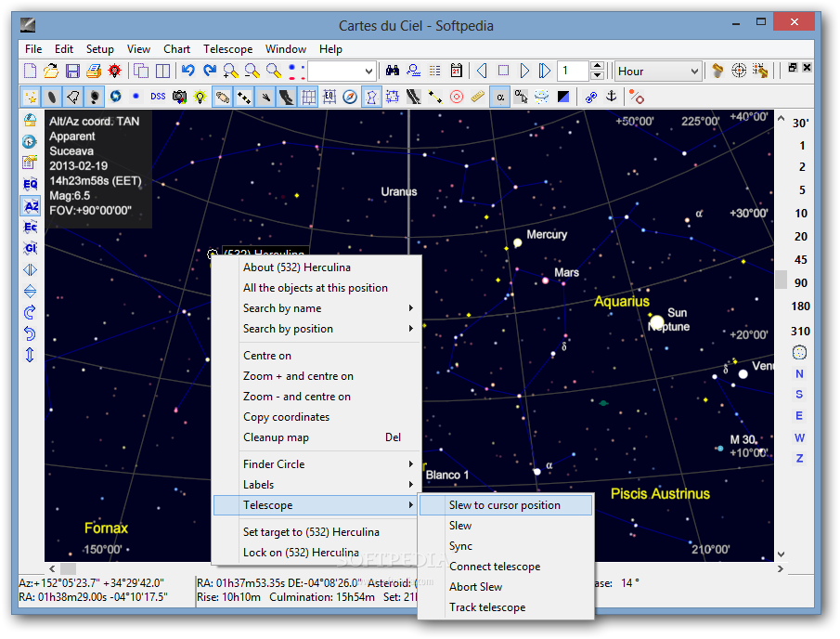
Task: Toggle show stars button
Action: pyautogui.click(x=31, y=97)
